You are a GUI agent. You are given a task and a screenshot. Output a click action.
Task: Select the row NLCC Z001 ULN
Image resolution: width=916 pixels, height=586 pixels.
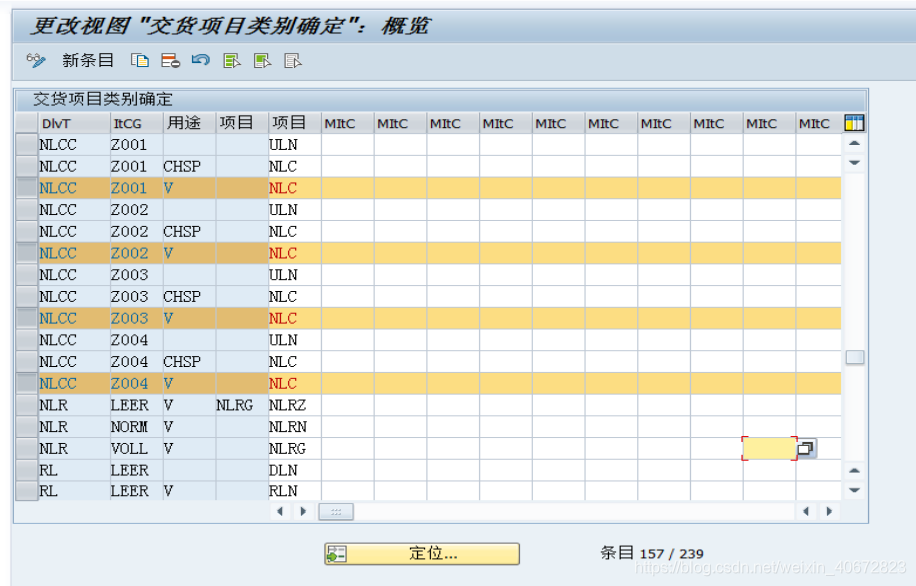(27, 144)
